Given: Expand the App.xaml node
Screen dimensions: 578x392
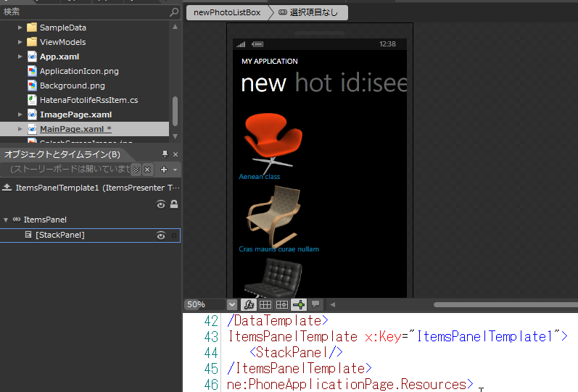Looking at the screenshot, I should [x=20, y=57].
